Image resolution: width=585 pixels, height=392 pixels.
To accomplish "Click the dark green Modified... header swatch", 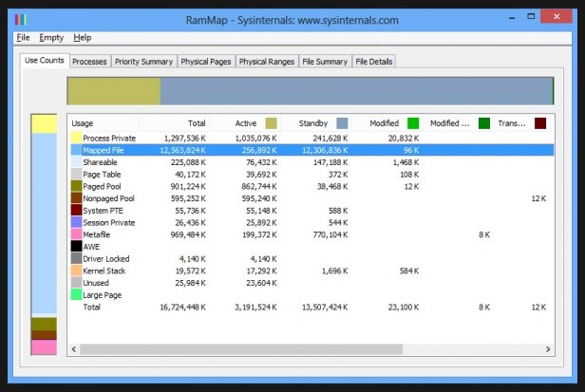I will (x=484, y=123).
